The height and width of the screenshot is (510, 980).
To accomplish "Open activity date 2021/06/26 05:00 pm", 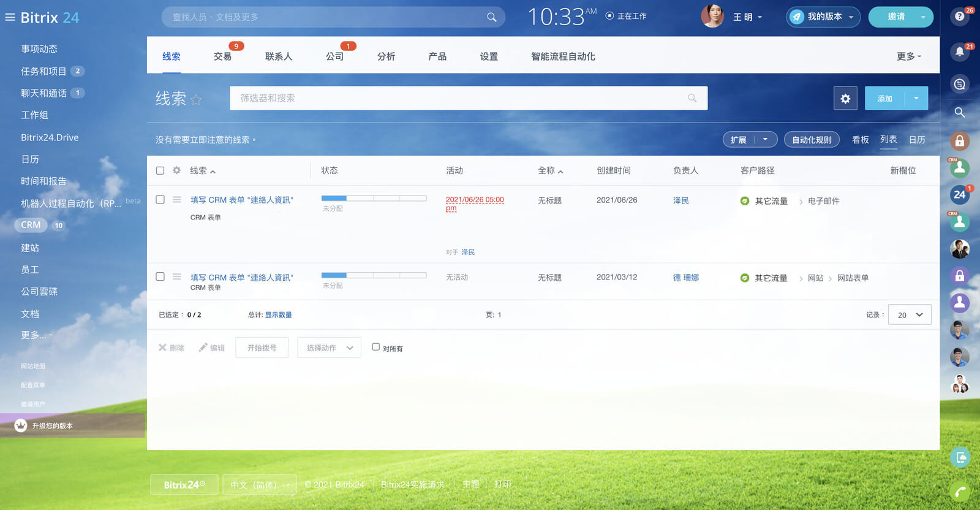I will coord(475,204).
